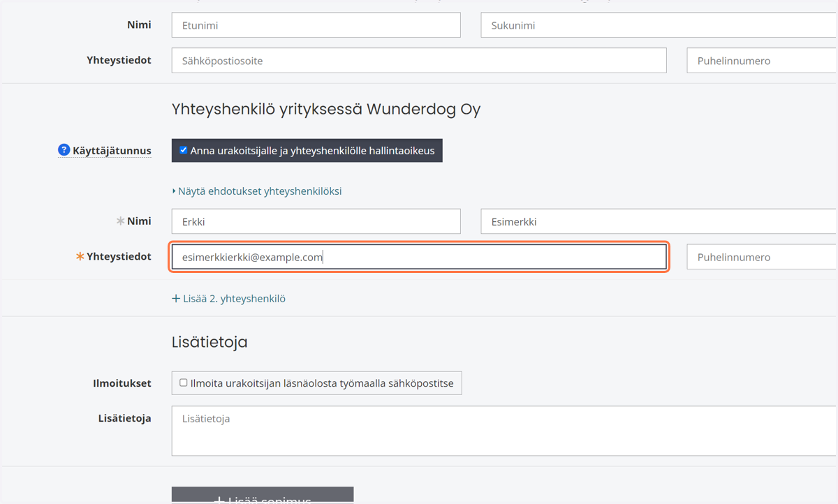Click the Ilmoitukset label

coord(122,383)
